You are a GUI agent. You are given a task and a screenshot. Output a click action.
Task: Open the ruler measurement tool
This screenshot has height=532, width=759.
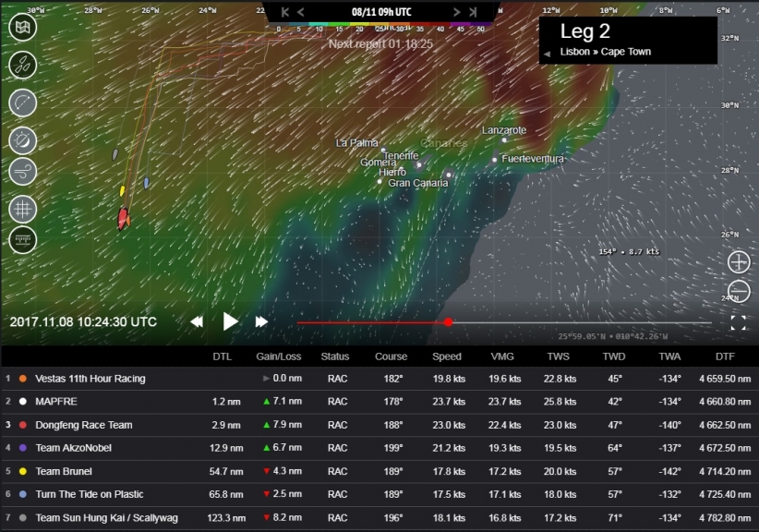[22, 239]
